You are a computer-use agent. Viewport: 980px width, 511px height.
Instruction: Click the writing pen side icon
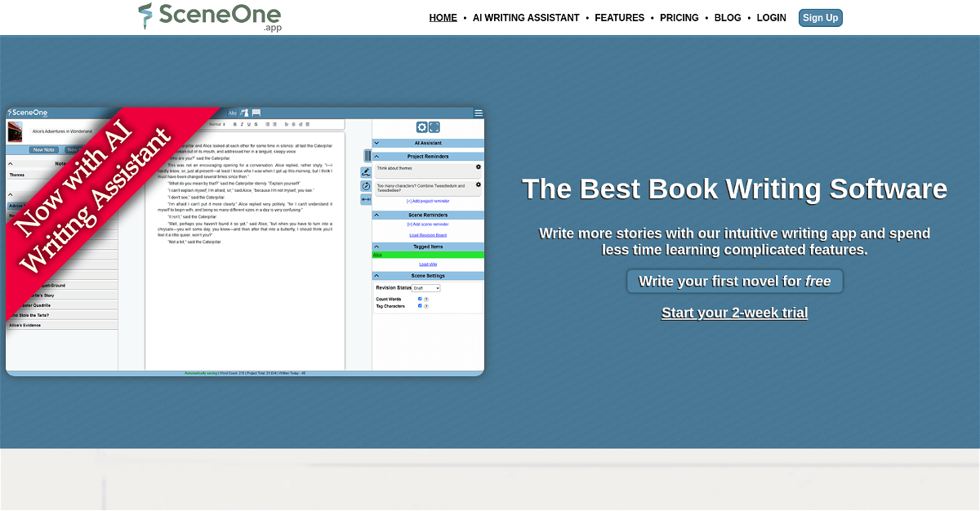tap(366, 172)
